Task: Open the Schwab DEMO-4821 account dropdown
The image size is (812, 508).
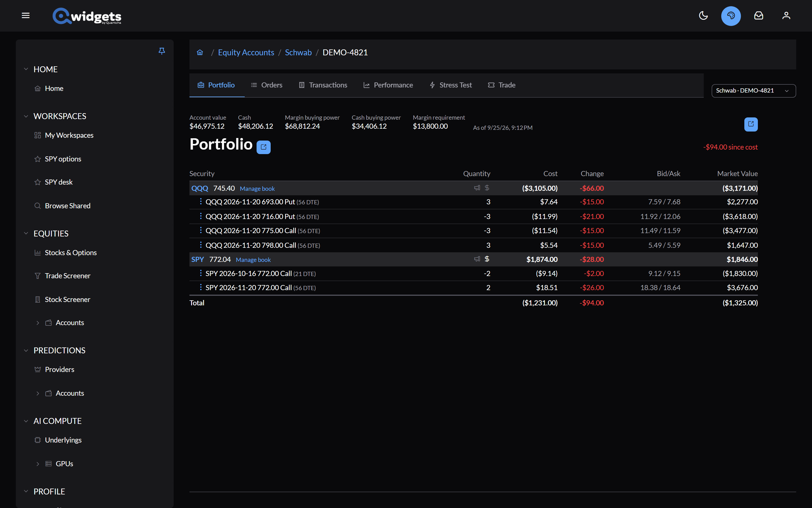Action: click(753, 91)
